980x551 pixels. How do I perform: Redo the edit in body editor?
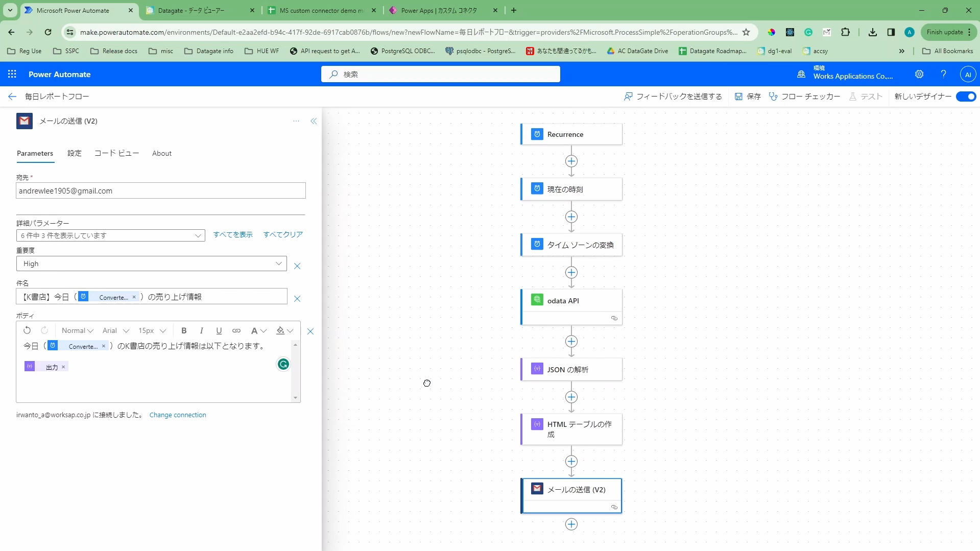(x=44, y=330)
